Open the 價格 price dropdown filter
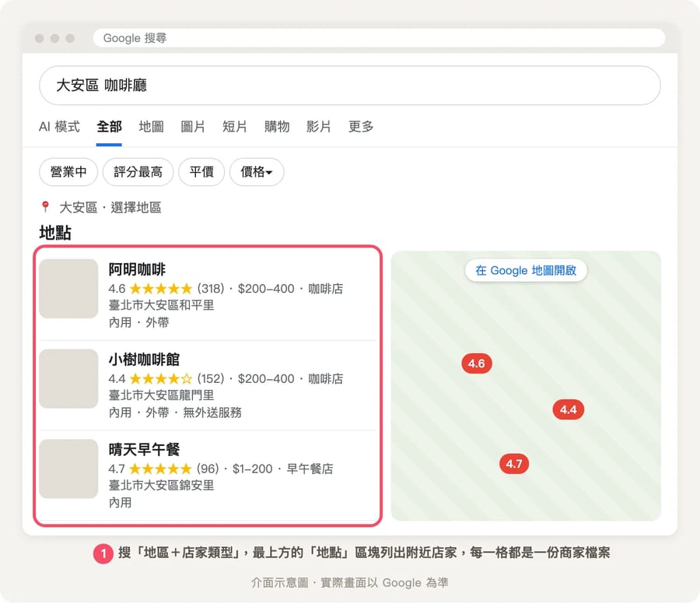Screen dimensions: 700x604 click(x=256, y=171)
